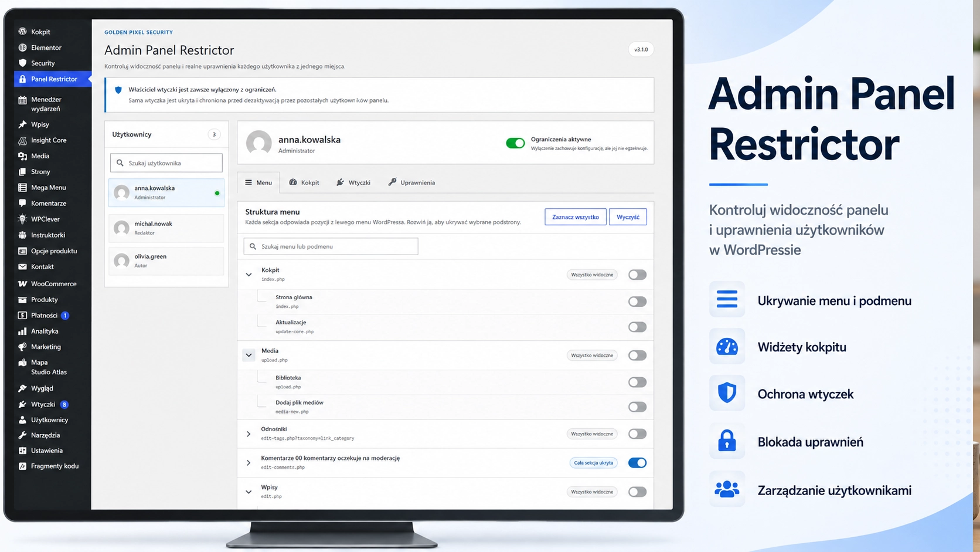Open the Narzędzia wrench icon
Image resolution: width=980 pixels, height=552 pixels.
[22, 435]
